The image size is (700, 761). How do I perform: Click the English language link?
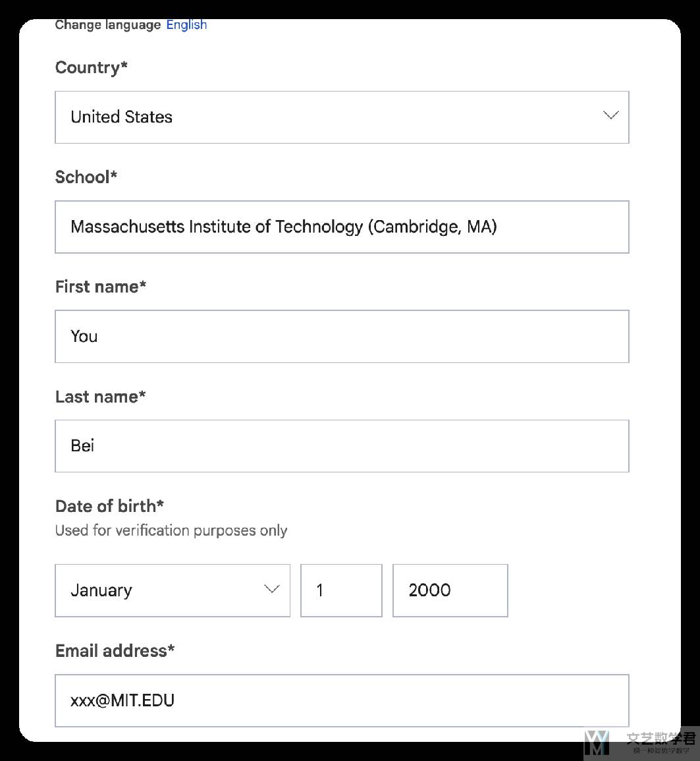click(x=186, y=25)
